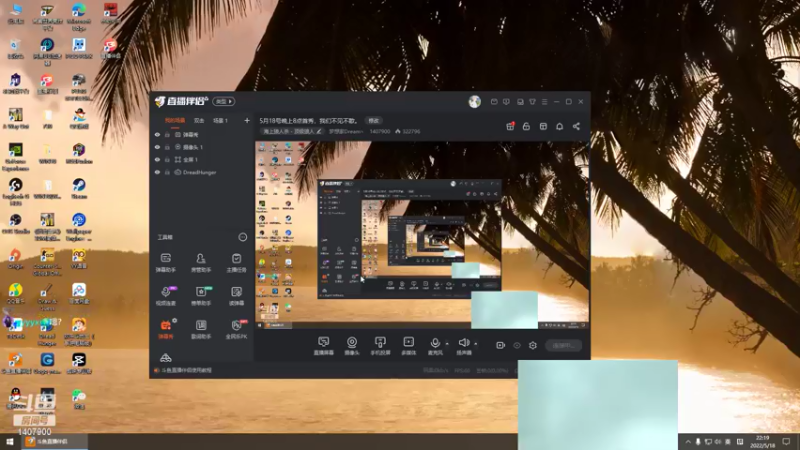800x450 pixels.
Task: Open the 视频连麦 tool
Action: point(165,295)
